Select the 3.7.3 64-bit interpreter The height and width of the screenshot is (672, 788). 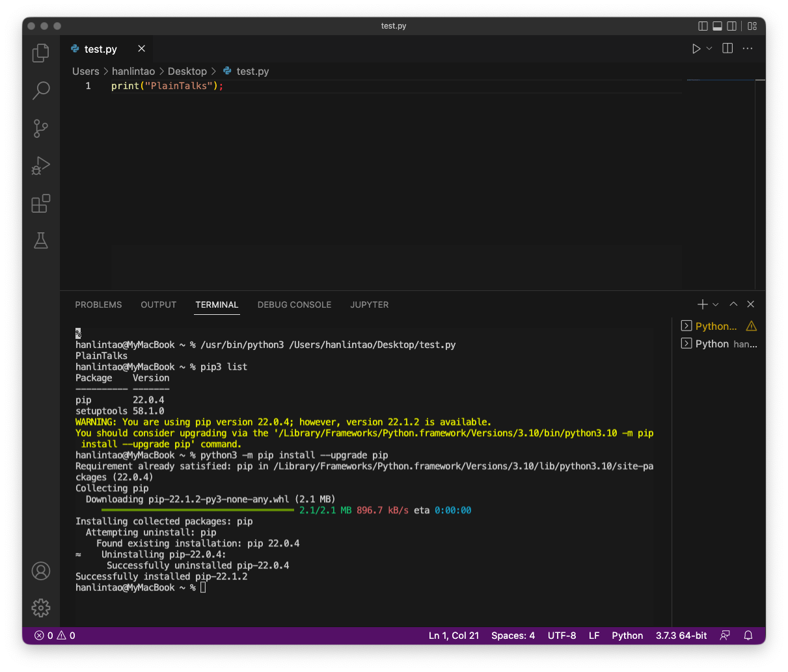681,636
